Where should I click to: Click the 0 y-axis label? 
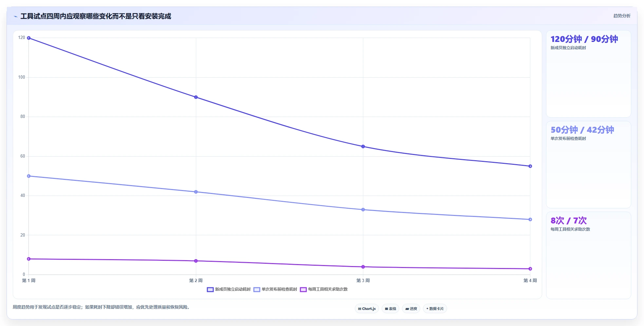[24, 275]
